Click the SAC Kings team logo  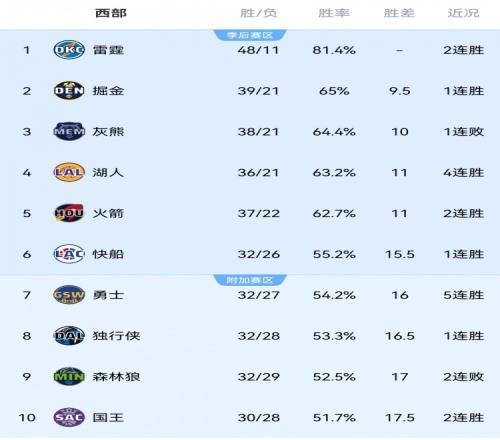(69, 417)
